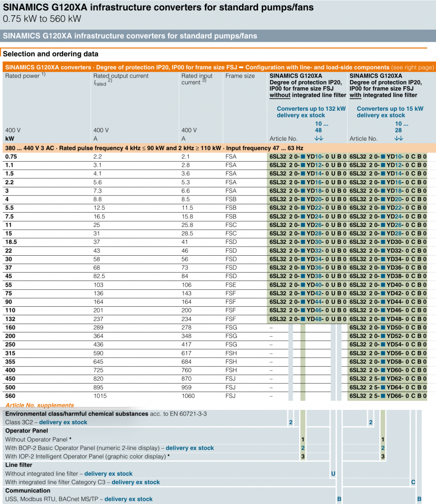Select IOP-2 code 3 in unfiltered column
This screenshot has height=504, width=436.
[x=303, y=457]
